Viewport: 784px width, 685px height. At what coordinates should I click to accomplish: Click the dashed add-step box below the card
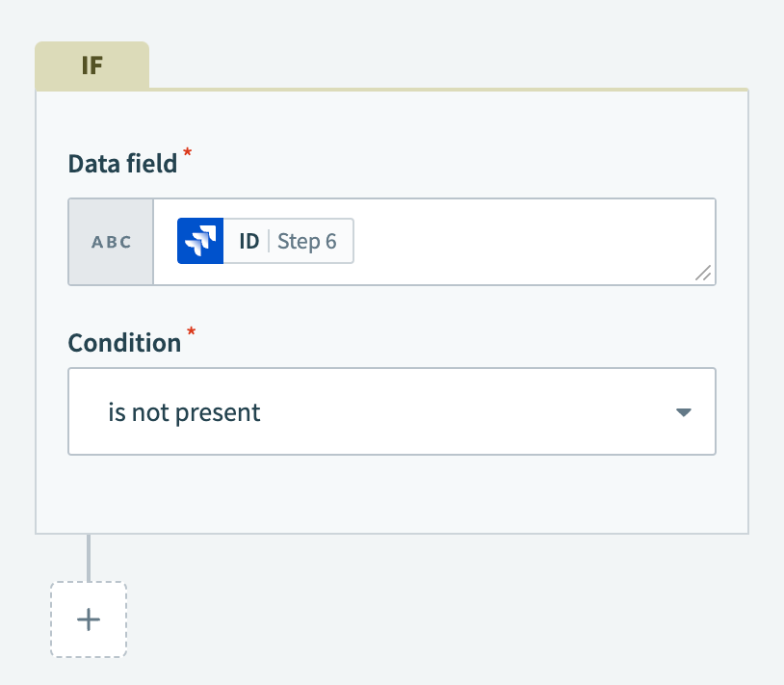(88, 619)
